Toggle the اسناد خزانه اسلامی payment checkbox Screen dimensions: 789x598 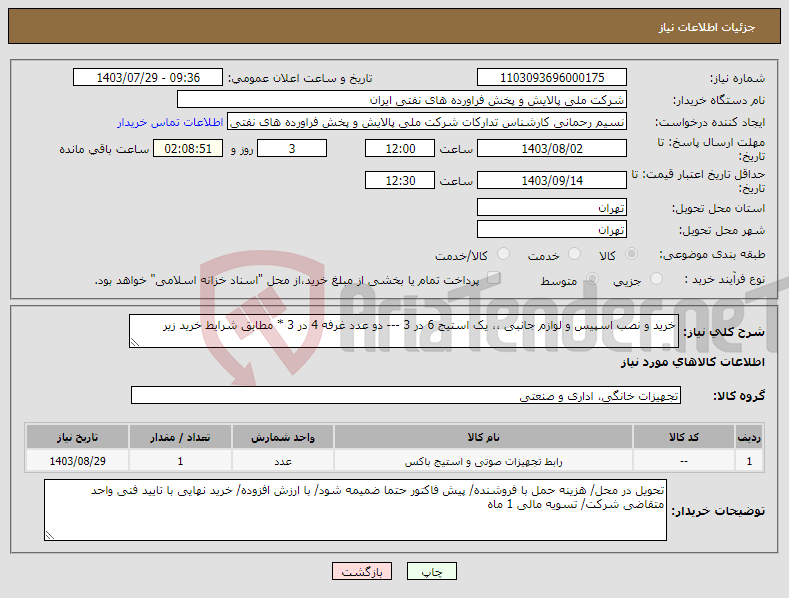tap(494, 278)
